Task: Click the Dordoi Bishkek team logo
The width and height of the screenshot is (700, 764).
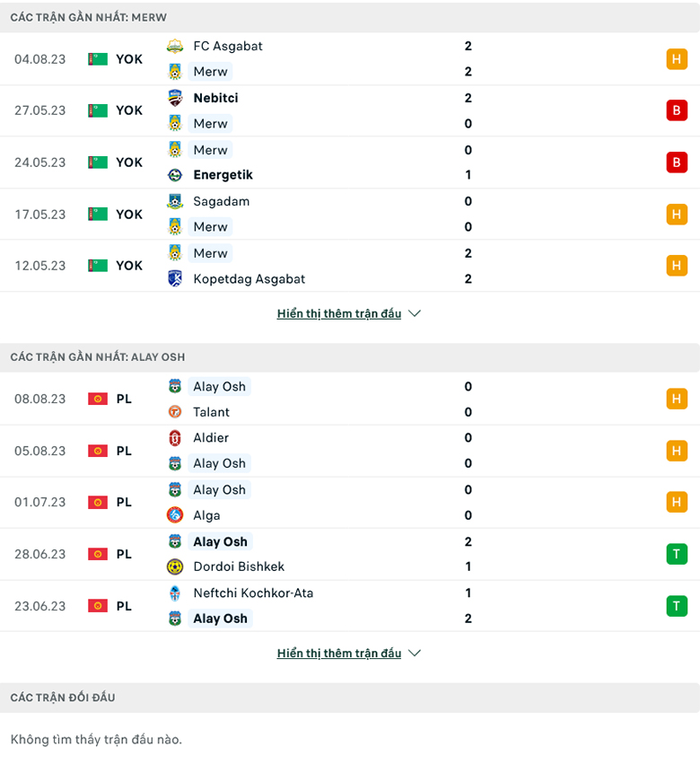Action: (x=175, y=566)
